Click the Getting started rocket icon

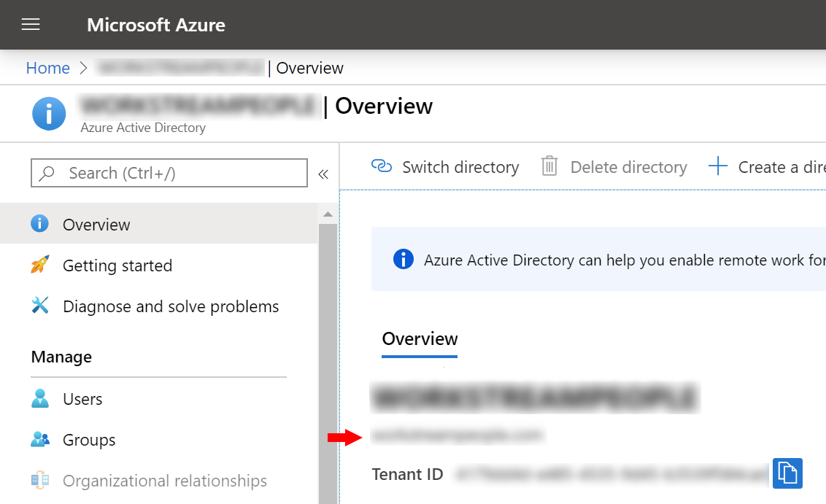(40, 264)
